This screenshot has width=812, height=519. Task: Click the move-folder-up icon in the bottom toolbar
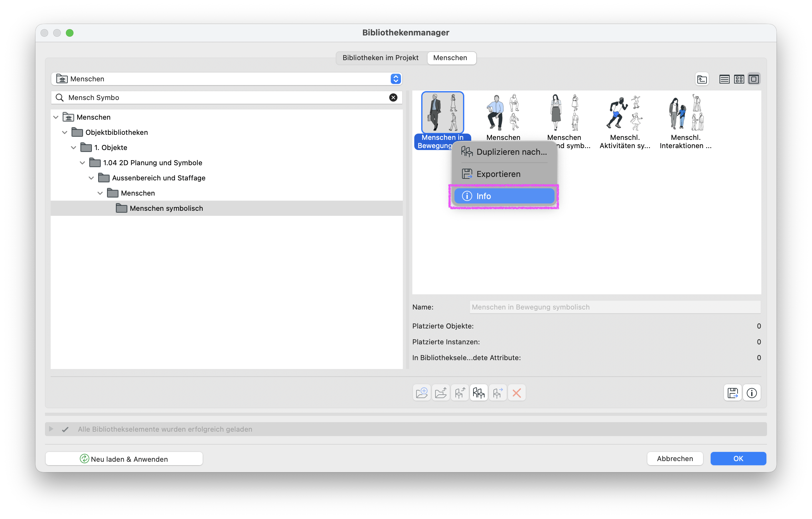tap(441, 393)
